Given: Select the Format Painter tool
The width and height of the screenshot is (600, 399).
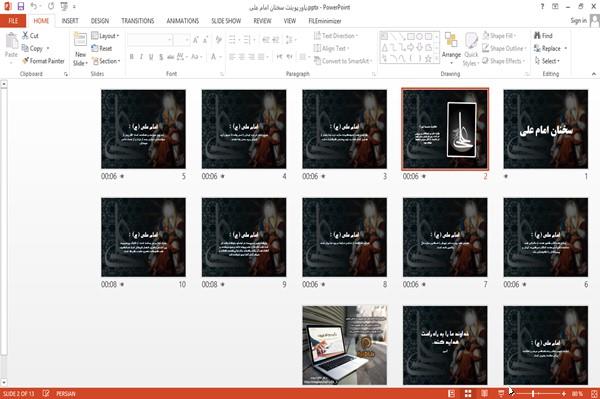Looking at the screenshot, I should click(43, 61).
